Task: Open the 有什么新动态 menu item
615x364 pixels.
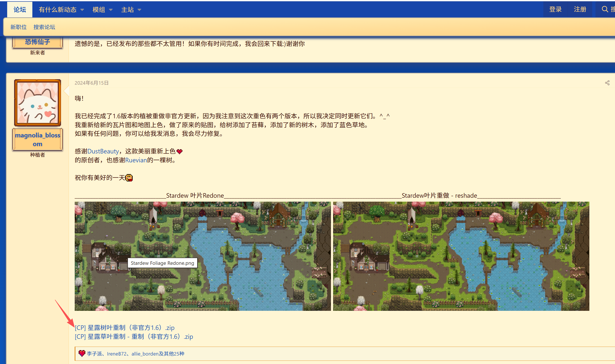Action: (x=58, y=10)
